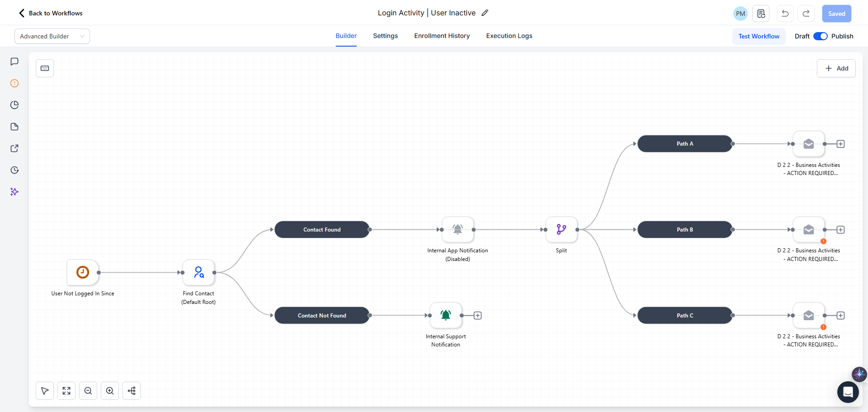Click the redo arrow icon
This screenshot has width=868, height=412.
[806, 14]
